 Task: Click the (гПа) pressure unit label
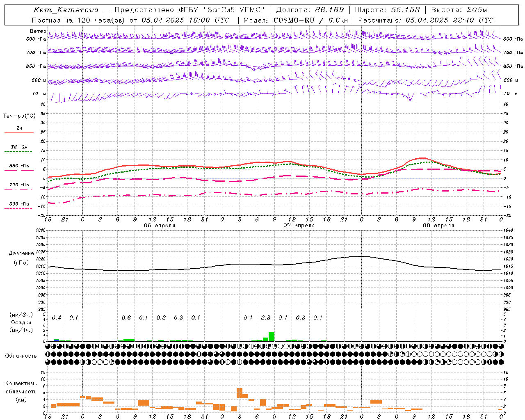pyautogui.click(x=21, y=263)
